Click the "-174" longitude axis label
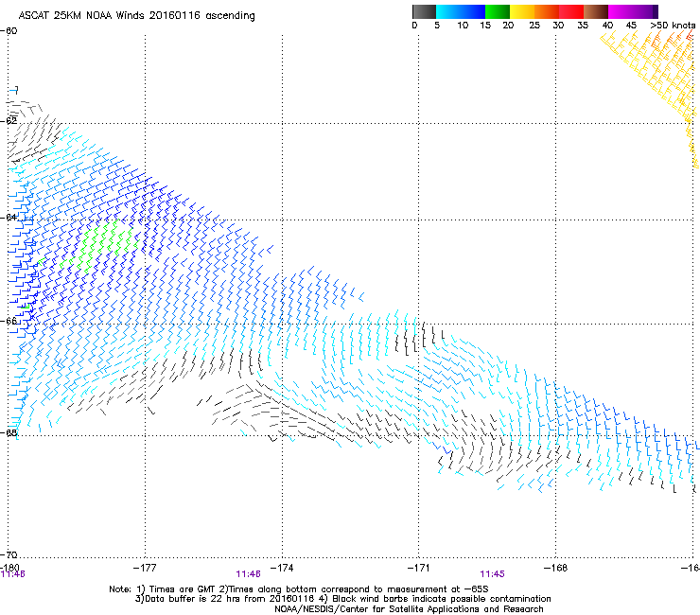 (x=282, y=568)
